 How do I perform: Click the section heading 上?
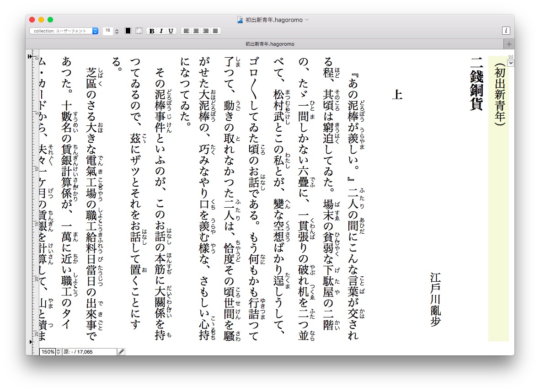397,94
